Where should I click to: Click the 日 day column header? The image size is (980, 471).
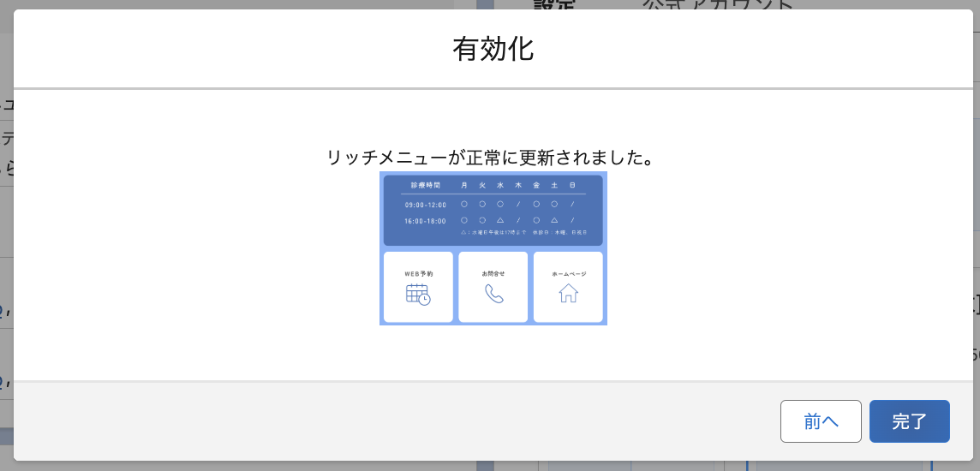572,186
